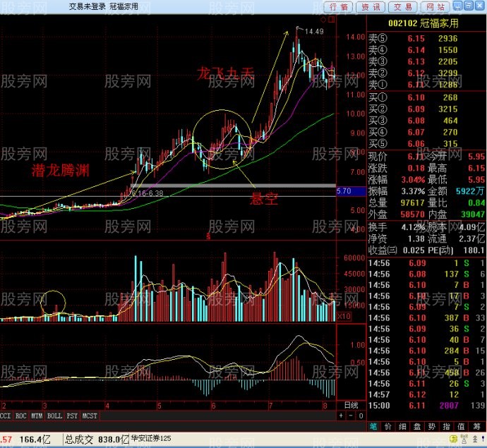Click the yellow message icon in status bar
Screen dimensions: 487x448
pyautogui.click(x=454, y=439)
